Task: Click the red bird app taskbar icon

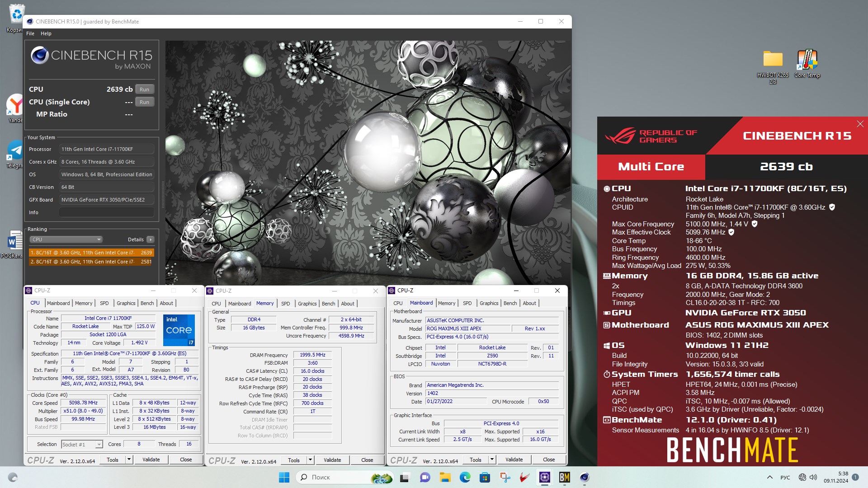Action: 525,477
